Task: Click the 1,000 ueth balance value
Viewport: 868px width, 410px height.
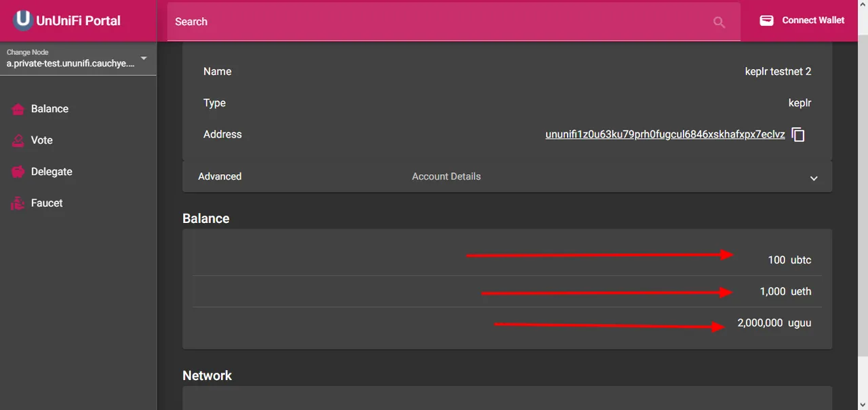Action: pyautogui.click(x=785, y=291)
